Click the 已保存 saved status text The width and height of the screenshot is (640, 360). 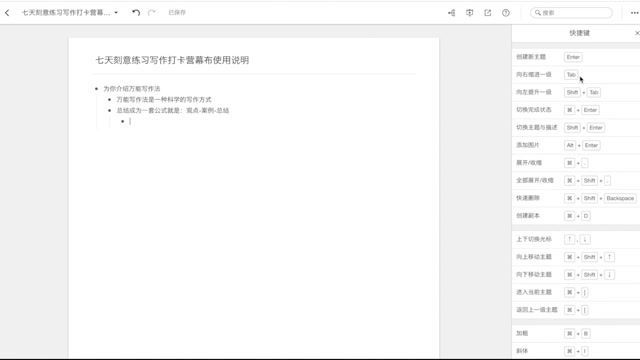pos(177,13)
